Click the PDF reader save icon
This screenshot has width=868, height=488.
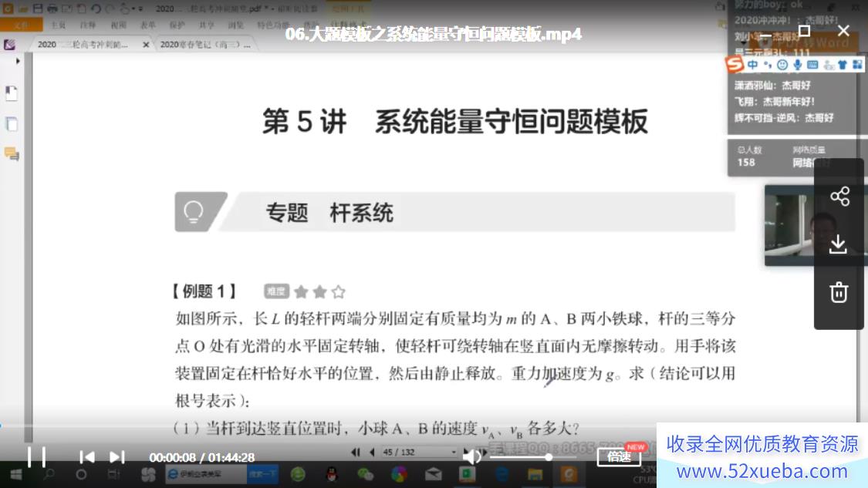pos(38,8)
